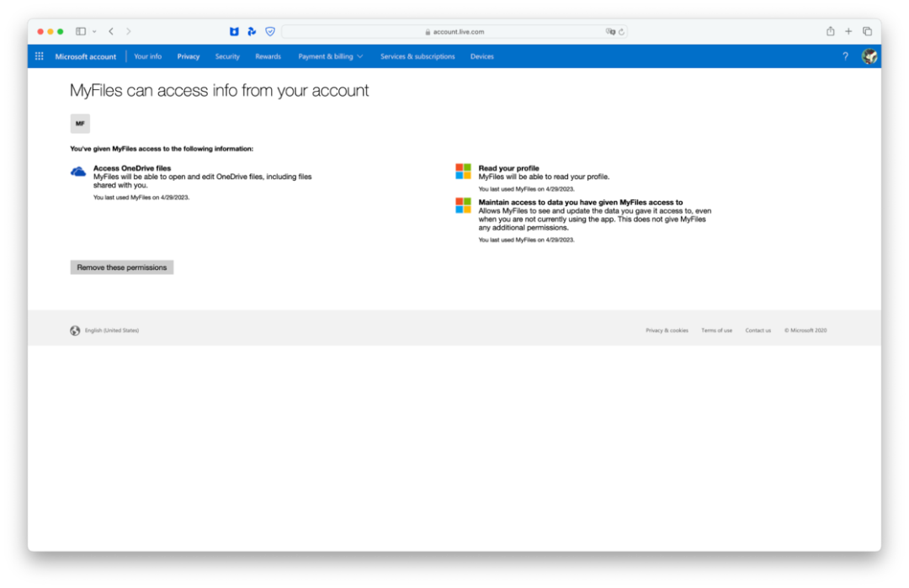Click the Safari sidebar toggle icon
The width and height of the screenshot is (909, 588).
pos(81,31)
